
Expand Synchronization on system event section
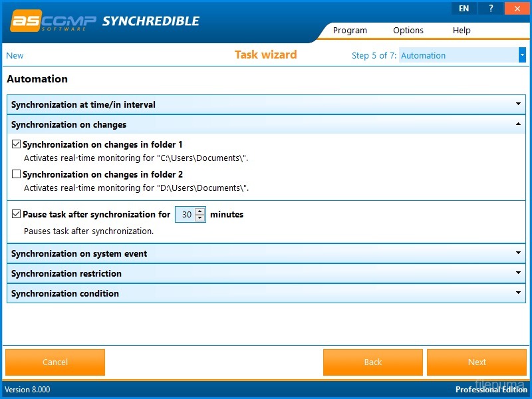[267, 253]
